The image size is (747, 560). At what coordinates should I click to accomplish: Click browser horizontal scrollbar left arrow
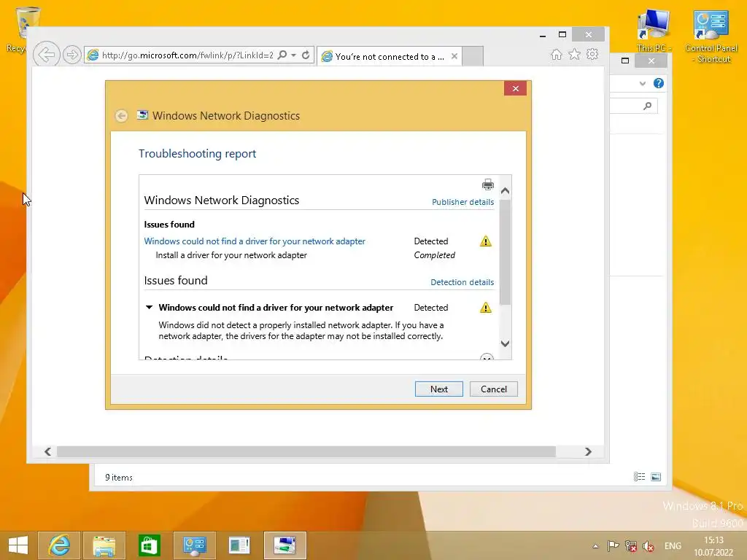tap(47, 451)
